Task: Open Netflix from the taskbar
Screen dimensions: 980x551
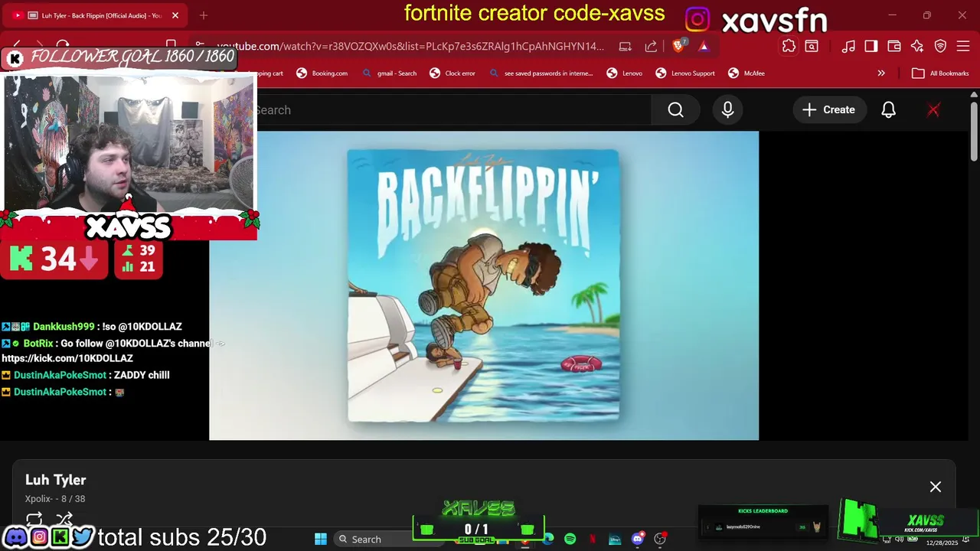Action: click(x=593, y=539)
